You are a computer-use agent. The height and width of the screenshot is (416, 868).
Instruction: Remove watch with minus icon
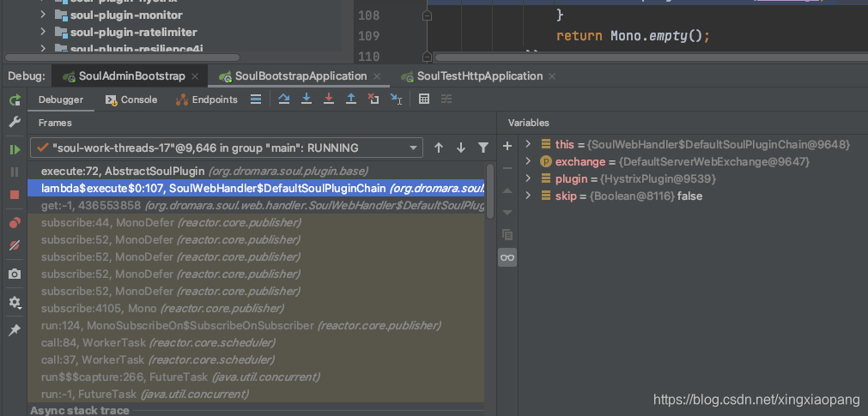pyautogui.click(x=507, y=168)
